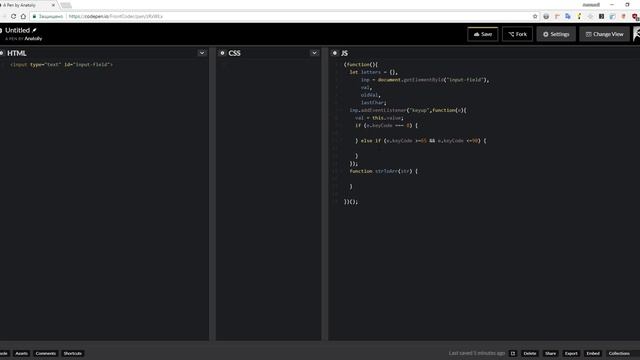Click the JS panel title
The height and width of the screenshot is (360, 640).
(x=344, y=53)
